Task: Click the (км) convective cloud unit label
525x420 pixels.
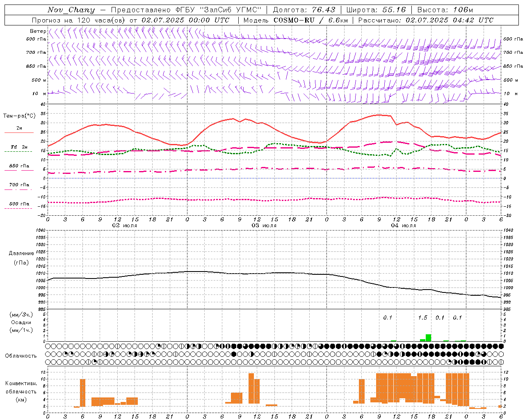Action: pyautogui.click(x=21, y=399)
